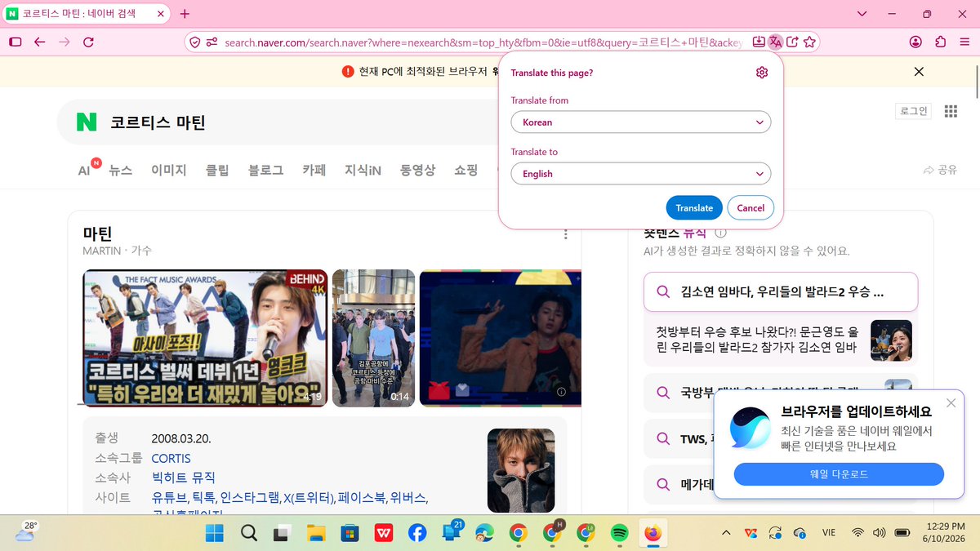Switch to the 동영상 search tab
This screenshot has width=980, height=551.
tap(417, 170)
